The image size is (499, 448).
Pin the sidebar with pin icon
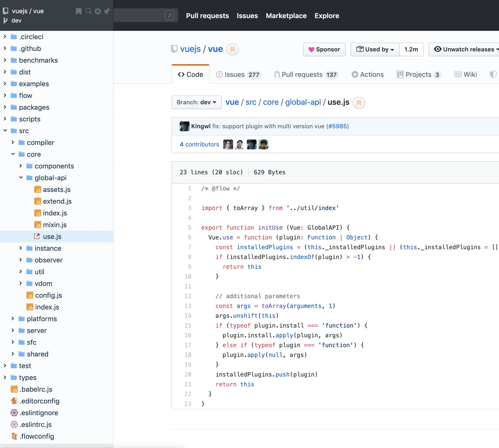coord(107,11)
